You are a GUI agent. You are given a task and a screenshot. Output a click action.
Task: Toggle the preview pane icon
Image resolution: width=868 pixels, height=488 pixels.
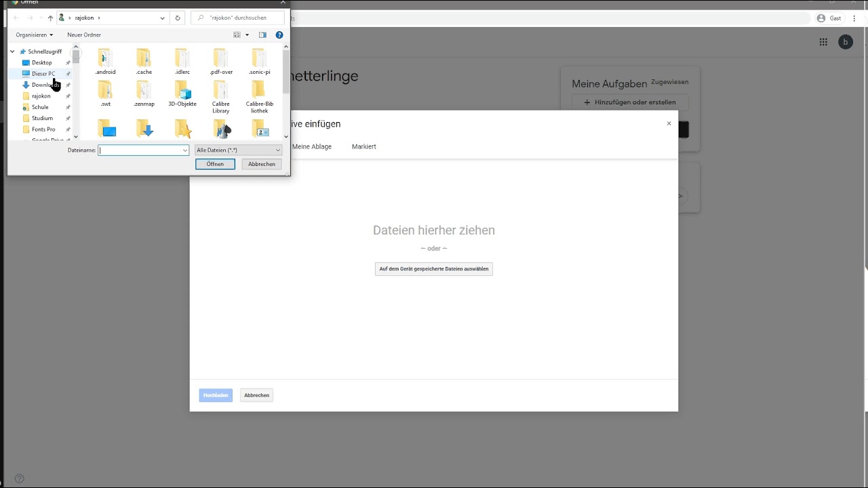coord(262,35)
